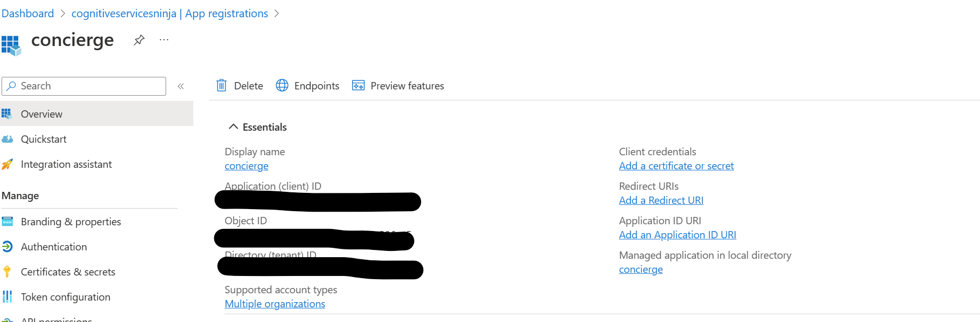Image resolution: width=980 pixels, height=322 pixels.
Task: Go to cognitiveservicesninja App registrations breadcrumb
Action: pos(170,14)
